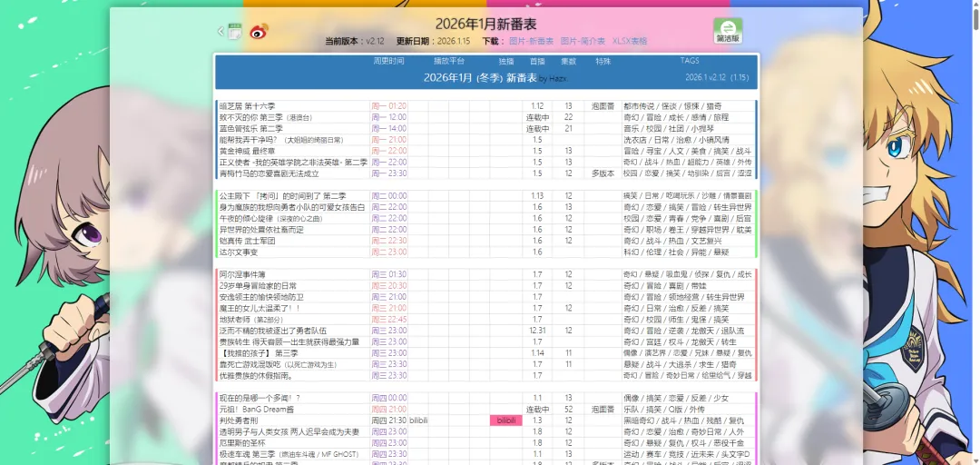Select the row title 优雅贵族的休假指南。
Screen dimensions: 980x465
pyautogui.click(x=256, y=375)
